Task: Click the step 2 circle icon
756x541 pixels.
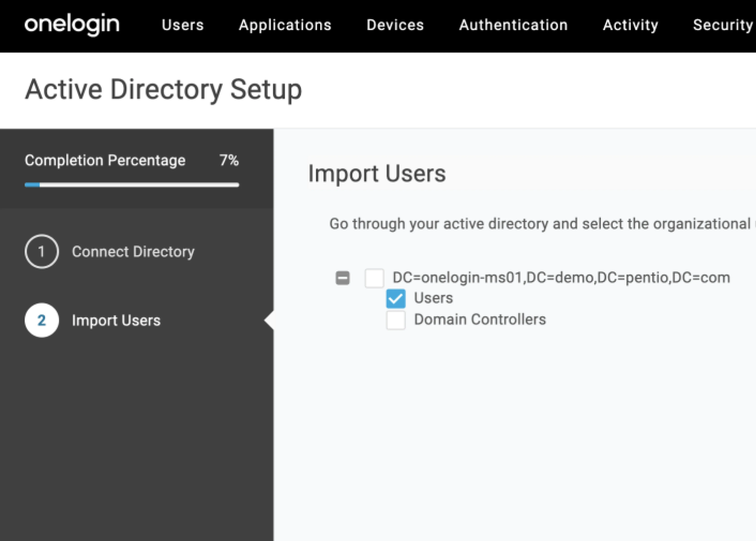Action: (x=42, y=320)
